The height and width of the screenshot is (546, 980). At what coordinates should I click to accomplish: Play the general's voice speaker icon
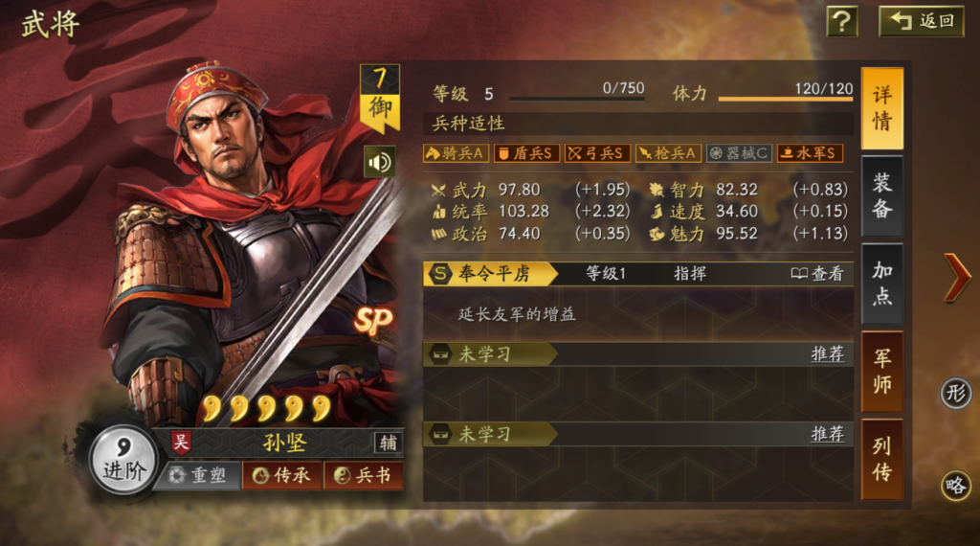click(x=379, y=162)
